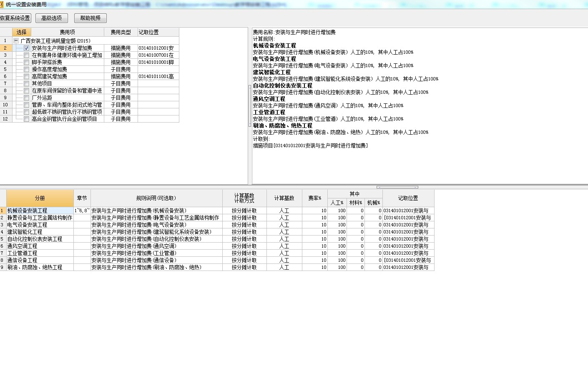Select the 高层建筑增加费 row label
This screenshot has width=588, height=366.
[49, 76]
